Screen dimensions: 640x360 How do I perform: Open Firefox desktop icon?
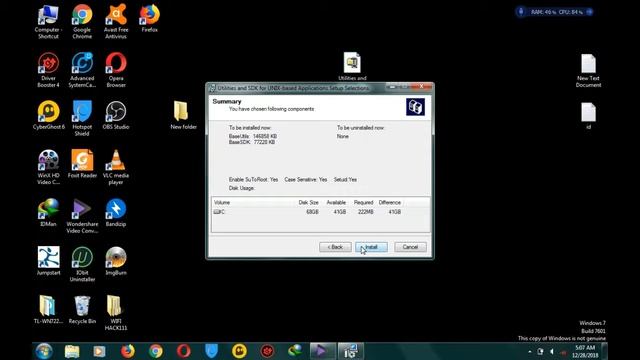150,18
